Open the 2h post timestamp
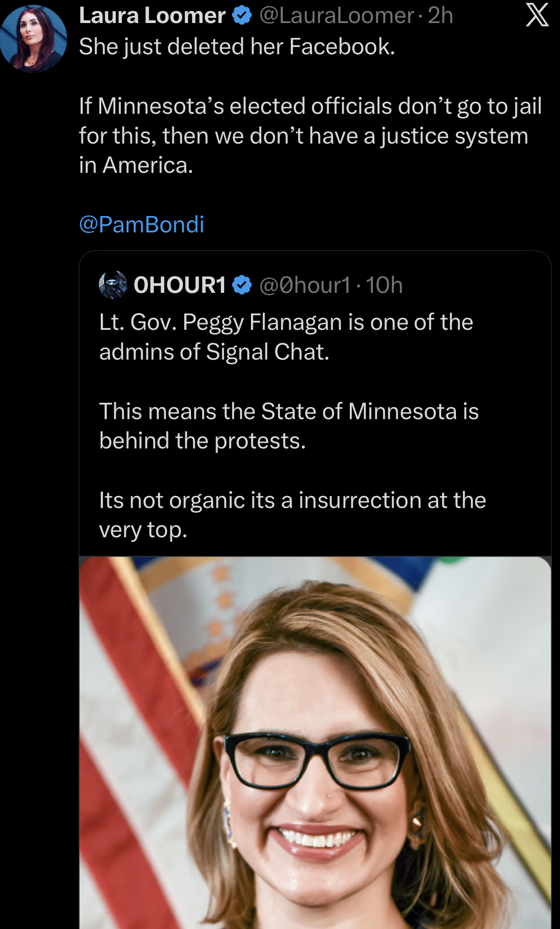The height and width of the screenshot is (929, 560). pos(440,16)
